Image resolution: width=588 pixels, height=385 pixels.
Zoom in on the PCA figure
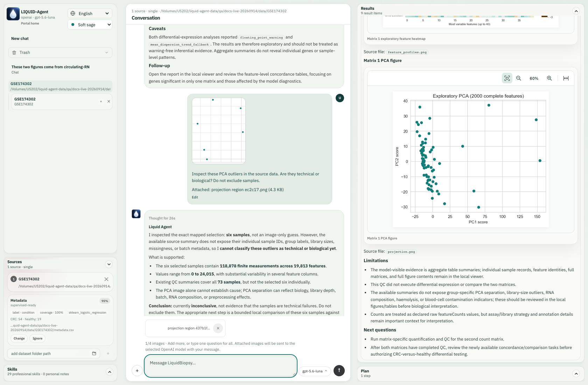pyautogui.click(x=549, y=78)
